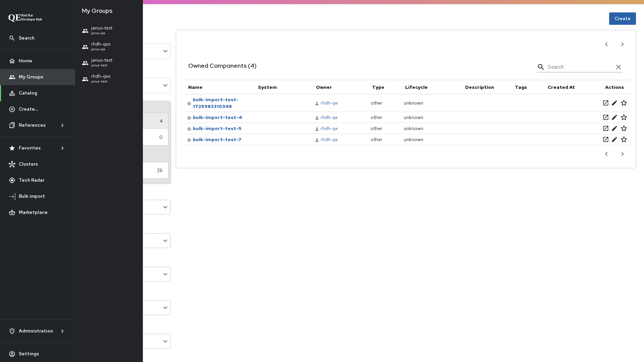Add bulk-import-test-5 to favorites star
The height and width of the screenshot is (362, 644).
[624, 128]
